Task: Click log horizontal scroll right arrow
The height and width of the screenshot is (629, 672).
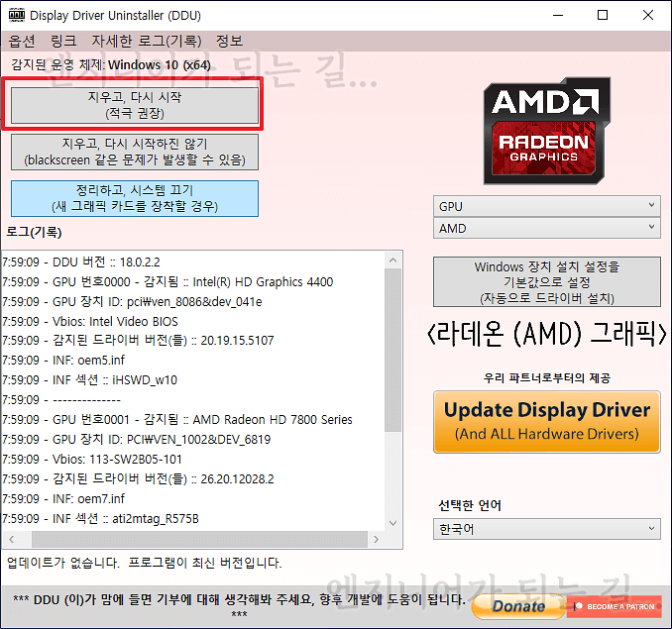Action: [376, 539]
